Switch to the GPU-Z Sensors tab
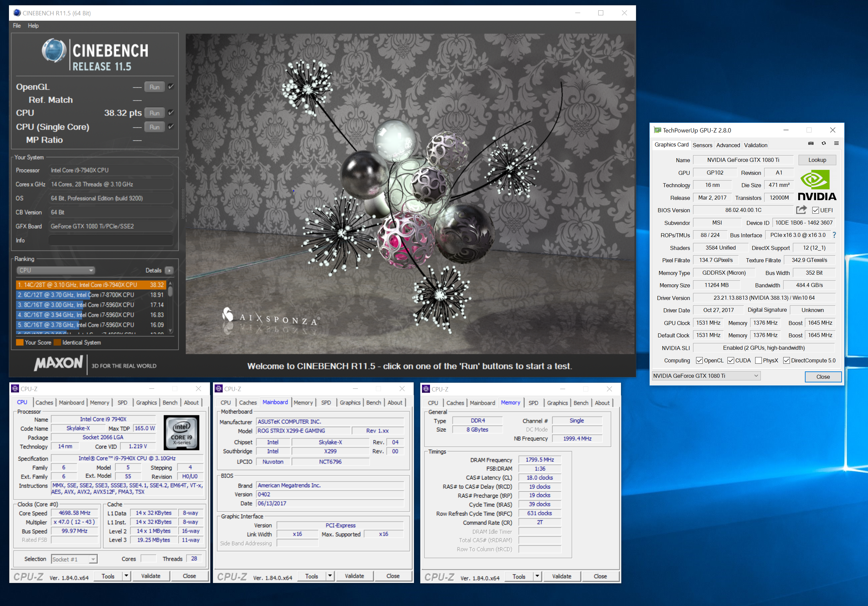Screen dimensions: 868x606 [x=702, y=145]
